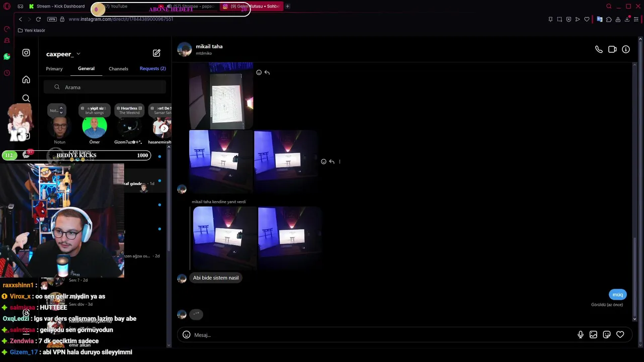Open more options for the photo pair message
Viewport: 644px width, 362px height.
point(340,161)
